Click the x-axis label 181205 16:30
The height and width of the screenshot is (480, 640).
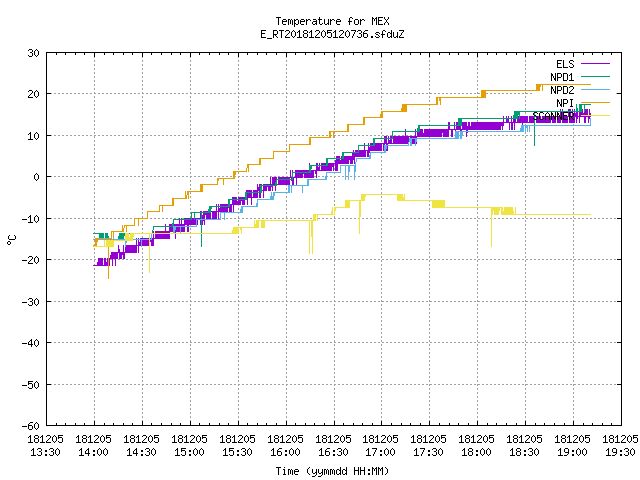click(x=333, y=445)
